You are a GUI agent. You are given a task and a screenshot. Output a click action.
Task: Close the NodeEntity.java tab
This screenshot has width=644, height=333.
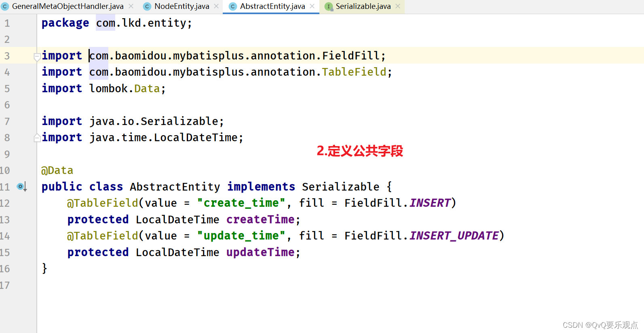click(x=216, y=6)
